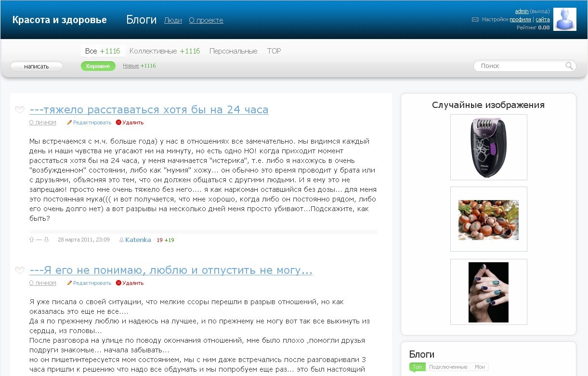This screenshot has width=588, height=376.
Task: Open the painted nails hands thumbnail
Action: [488, 292]
